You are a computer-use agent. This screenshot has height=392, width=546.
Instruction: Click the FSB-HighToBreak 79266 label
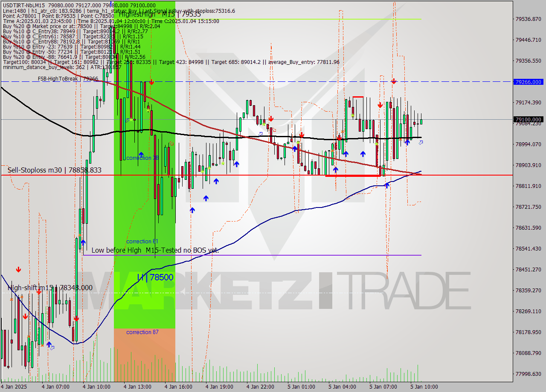(x=68, y=79)
